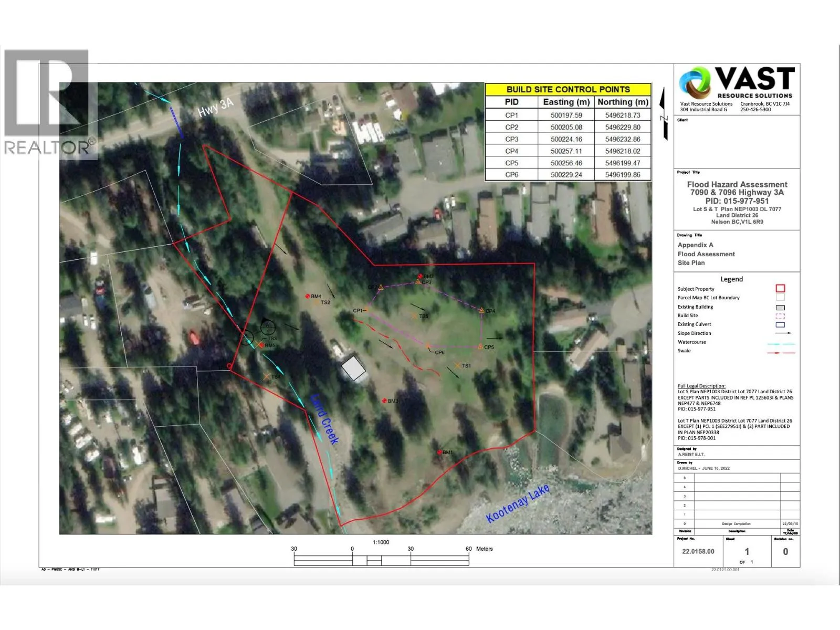Click the Existing Building gray legend box

pos(780,307)
